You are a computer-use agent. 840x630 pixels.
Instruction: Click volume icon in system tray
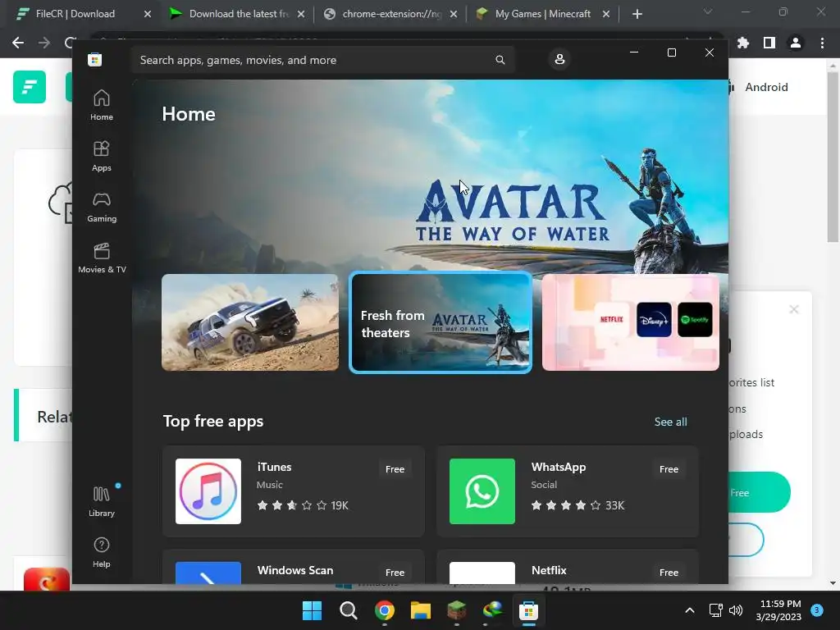point(736,610)
